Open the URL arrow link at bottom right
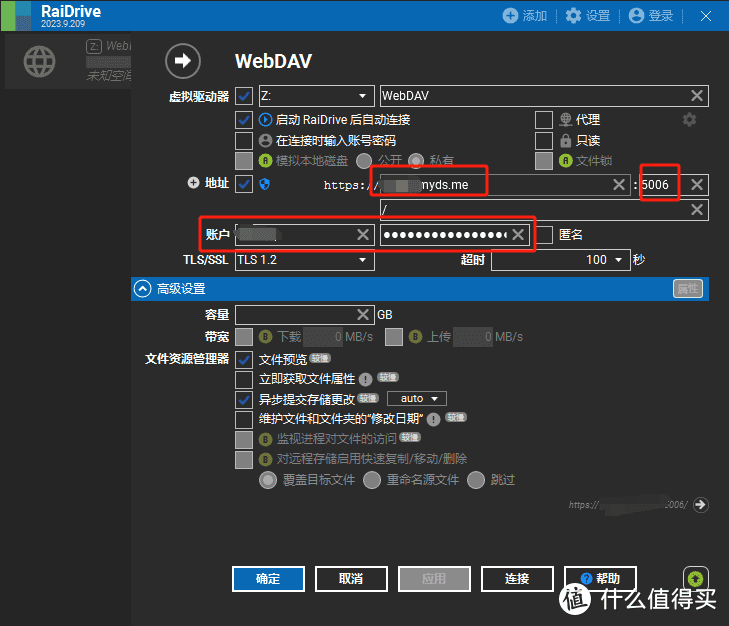The image size is (729, 626). pos(701,505)
